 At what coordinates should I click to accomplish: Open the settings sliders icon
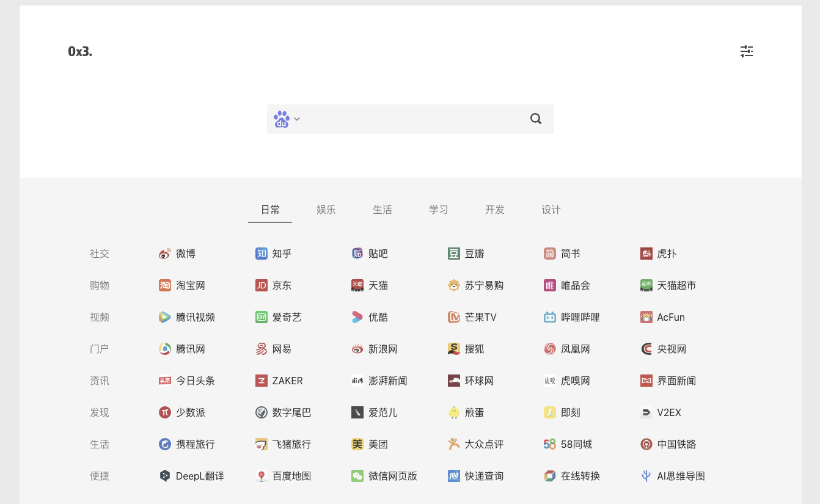747,51
